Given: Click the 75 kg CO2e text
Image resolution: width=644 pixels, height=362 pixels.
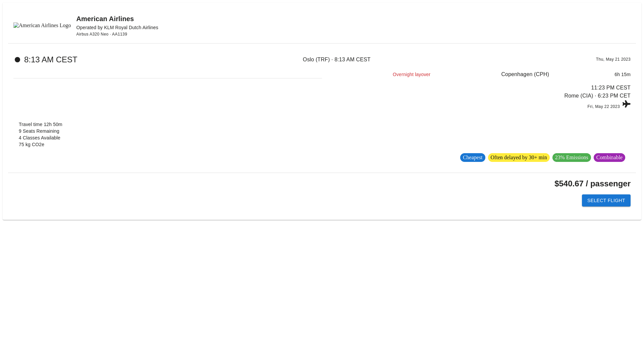Looking at the screenshot, I should click(32, 144).
